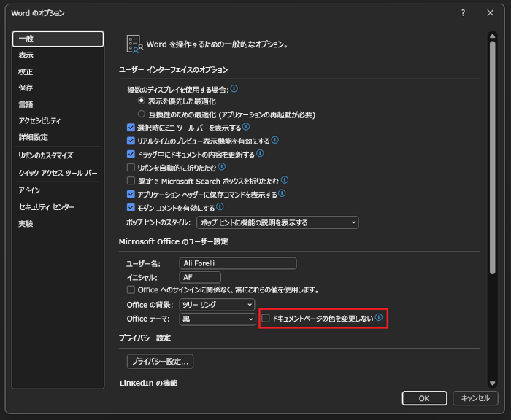Open the ポップ ヒントのスタイル dropdown
Viewport: 511px width, 420px height.
277,222
